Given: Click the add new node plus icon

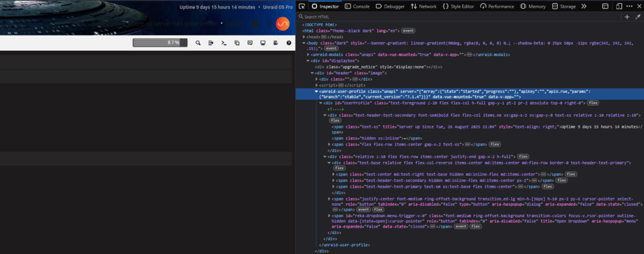Looking at the screenshot, I should [627, 17].
